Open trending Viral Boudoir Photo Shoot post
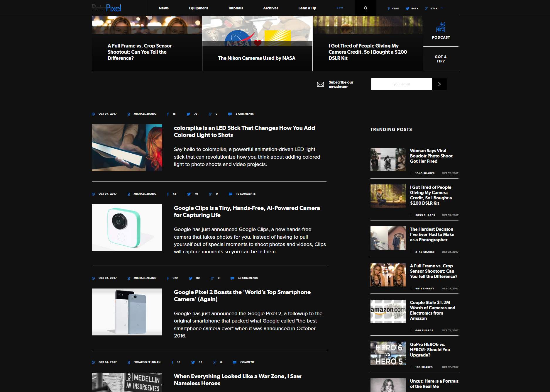 coord(431,156)
